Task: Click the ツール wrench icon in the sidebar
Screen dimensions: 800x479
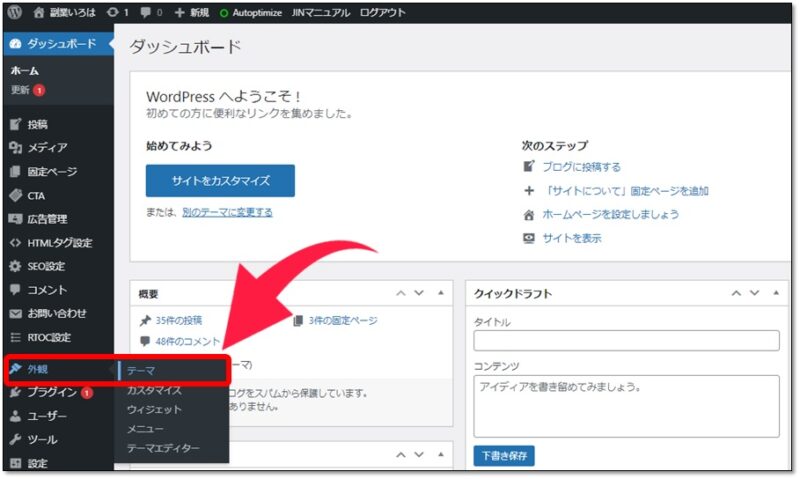Action: coord(15,439)
